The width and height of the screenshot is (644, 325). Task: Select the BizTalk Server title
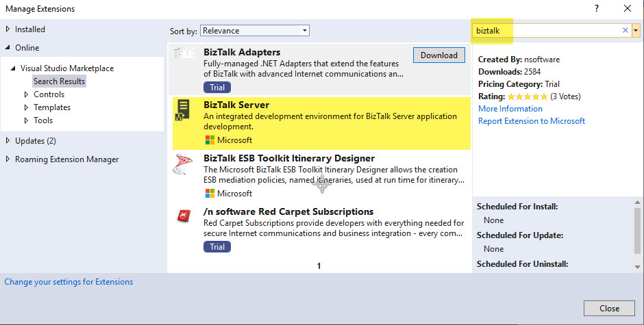point(236,105)
